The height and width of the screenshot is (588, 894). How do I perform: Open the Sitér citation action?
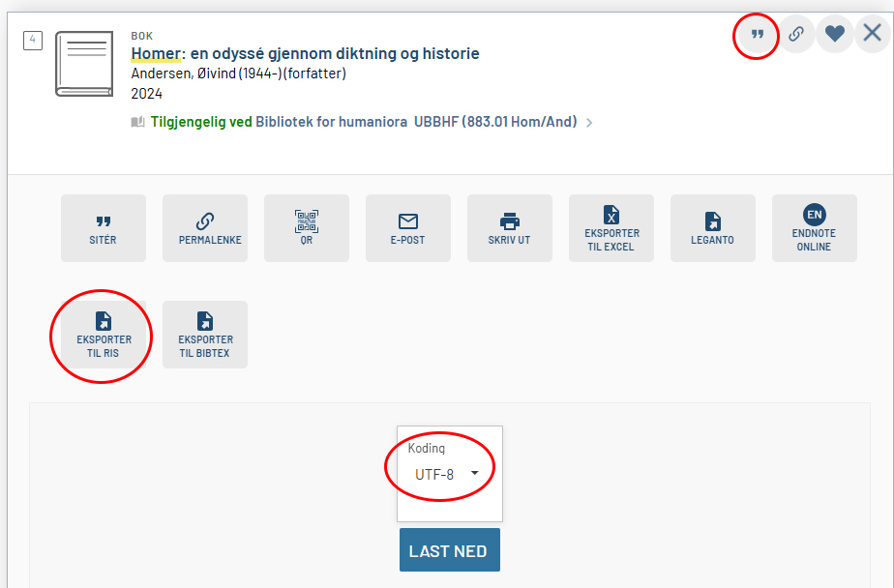pos(104,228)
